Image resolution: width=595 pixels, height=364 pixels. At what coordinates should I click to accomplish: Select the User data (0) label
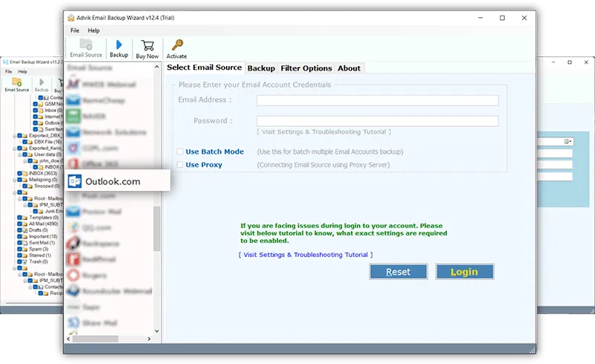(48, 155)
